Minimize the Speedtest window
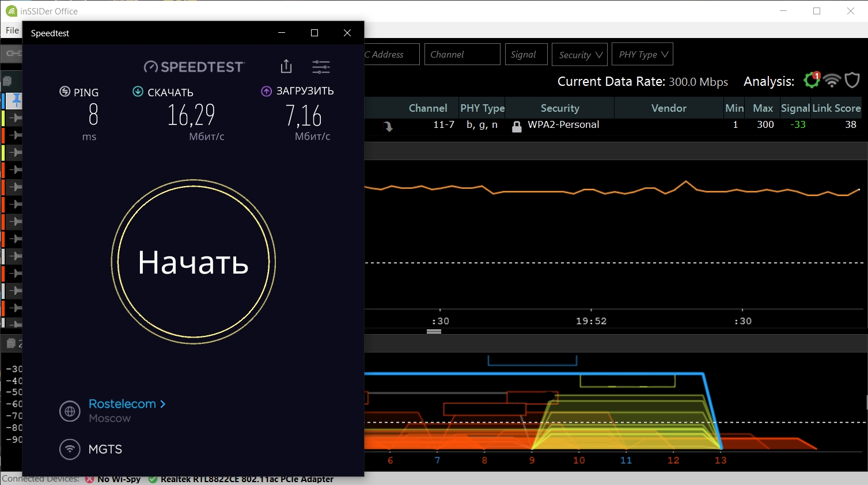868x485 pixels. point(282,33)
